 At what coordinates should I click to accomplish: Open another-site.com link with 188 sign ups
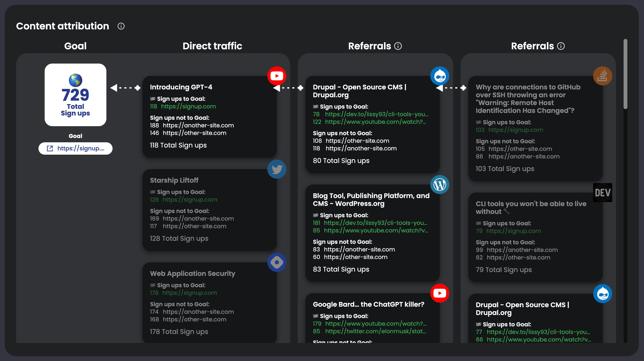(198, 125)
